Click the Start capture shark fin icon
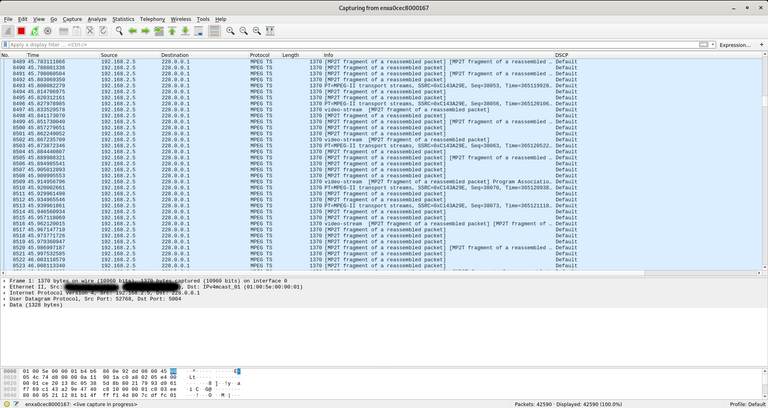This screenshot has width=768, height=408. 8,31
